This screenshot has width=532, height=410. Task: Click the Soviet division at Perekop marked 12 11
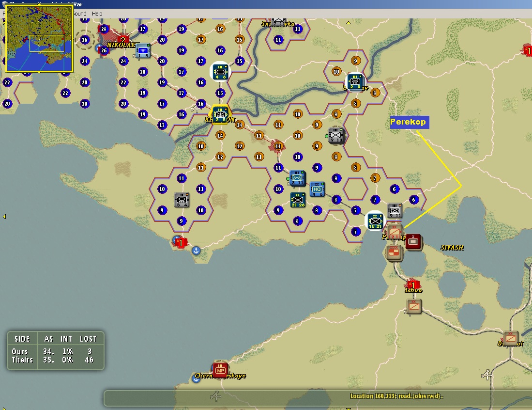[394, 232]
